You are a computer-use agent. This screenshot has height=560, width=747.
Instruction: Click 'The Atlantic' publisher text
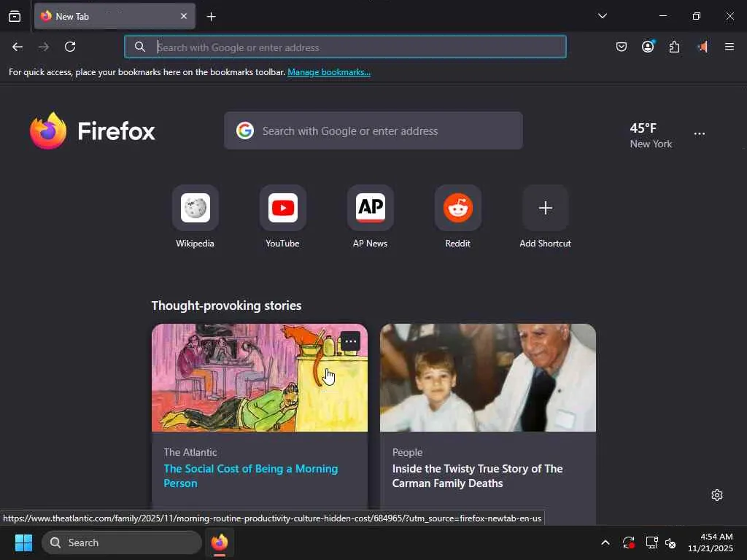tap(190, 452)
